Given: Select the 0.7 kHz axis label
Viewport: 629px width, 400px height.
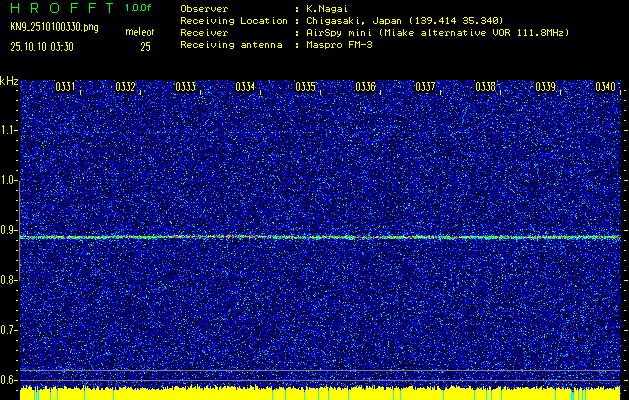Looking at the screenshot, I should tap(9, 329).
